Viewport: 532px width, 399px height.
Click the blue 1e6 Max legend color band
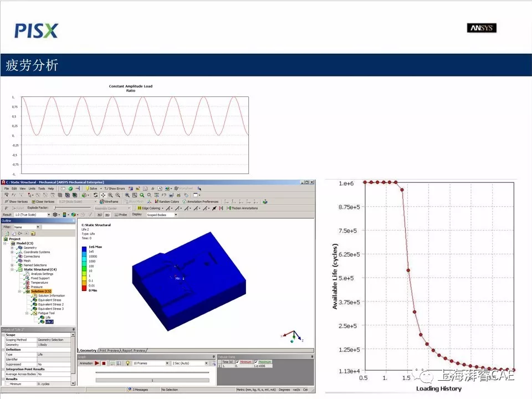[x=84, y=249]
